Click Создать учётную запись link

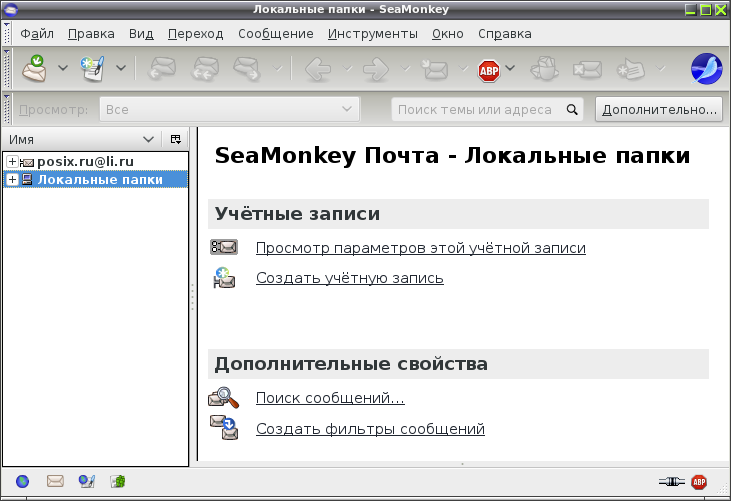(350, 278)
